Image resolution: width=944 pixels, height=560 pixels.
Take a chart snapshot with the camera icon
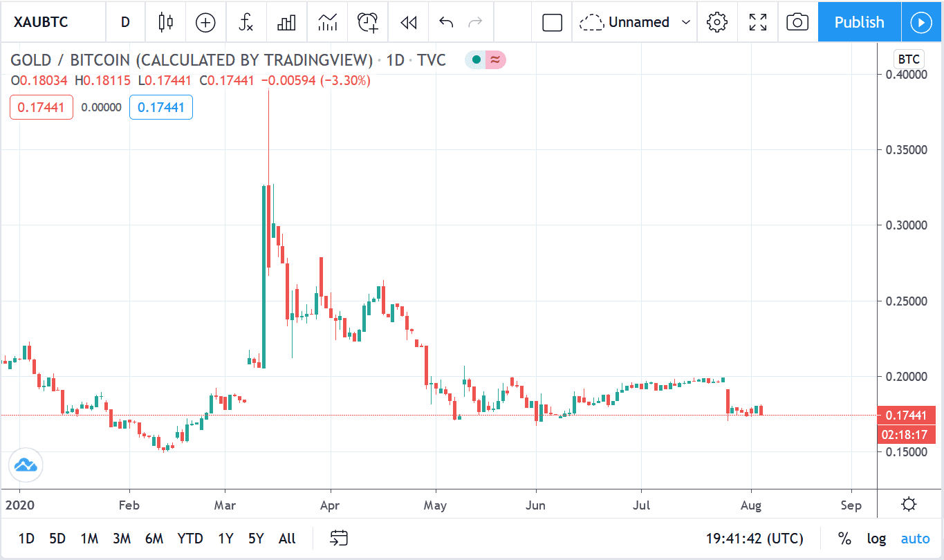pyautogui.click(x=797, y=22)
